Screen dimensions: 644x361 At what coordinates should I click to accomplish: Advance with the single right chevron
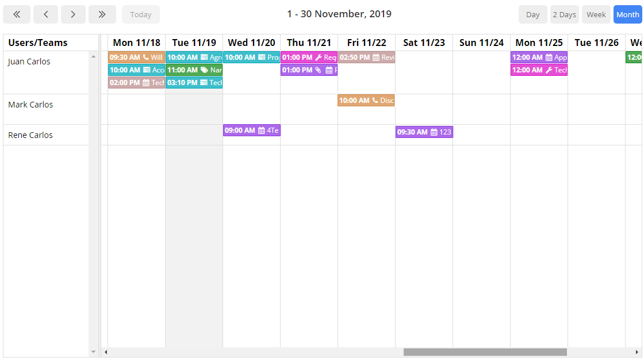click(x=73, y=14)
